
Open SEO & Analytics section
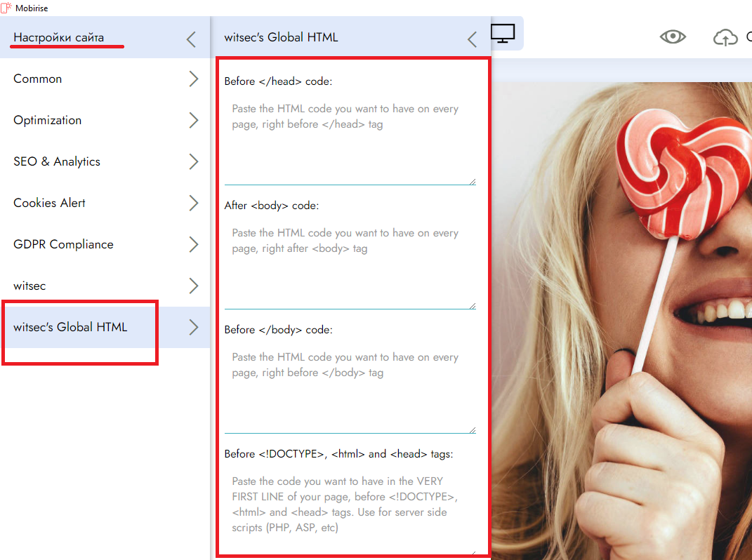(105, 161)
